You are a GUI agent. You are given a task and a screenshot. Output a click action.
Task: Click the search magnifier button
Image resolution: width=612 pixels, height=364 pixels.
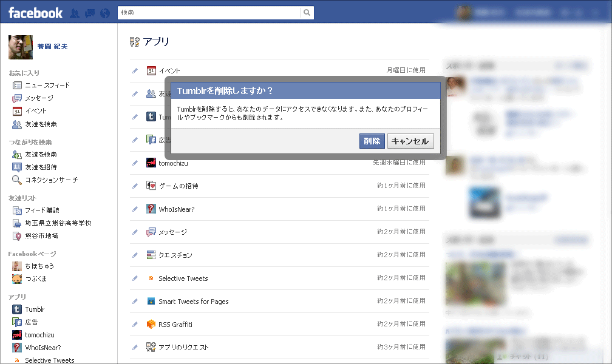pyautogui.click(x=307, y=13)
